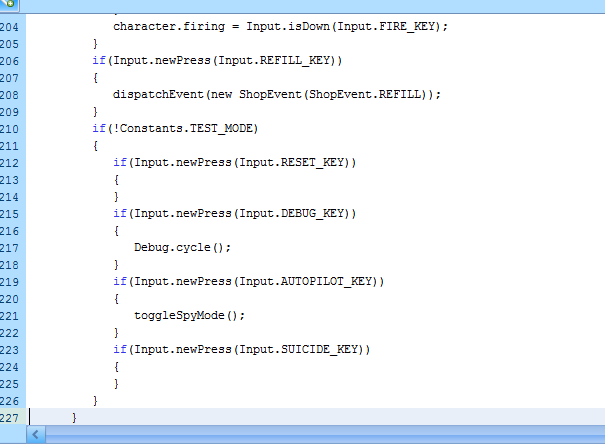This screenshot has width=605, height=444.
Task: Click 'ShopEvent.REFILL' on line 208
Action: [x=365, y=95]
